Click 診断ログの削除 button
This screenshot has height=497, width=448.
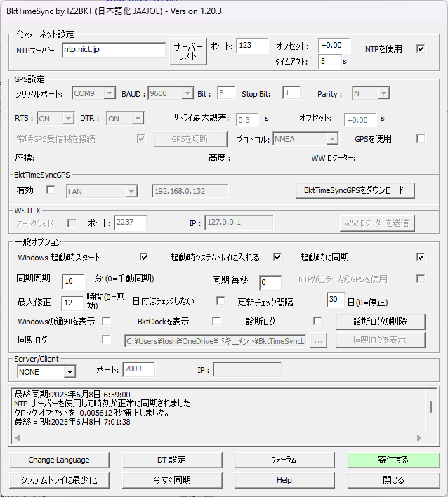pos(380,322)
